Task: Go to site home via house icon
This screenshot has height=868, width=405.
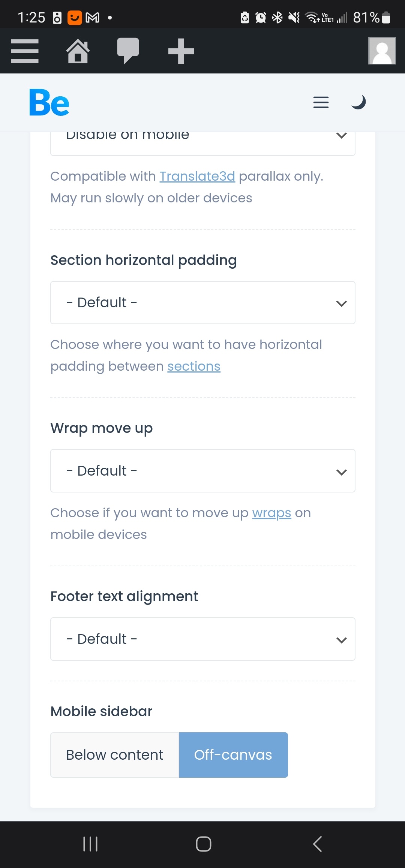Action: coord(78,51)
